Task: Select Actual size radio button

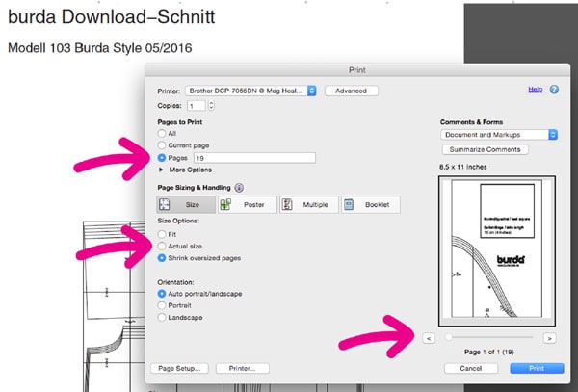Action: point(162,247)
